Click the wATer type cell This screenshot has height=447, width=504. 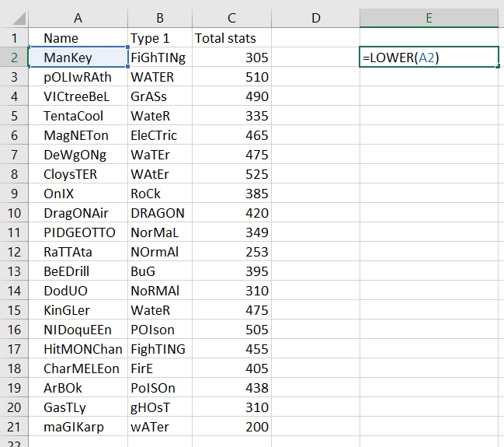pos(160,427)
